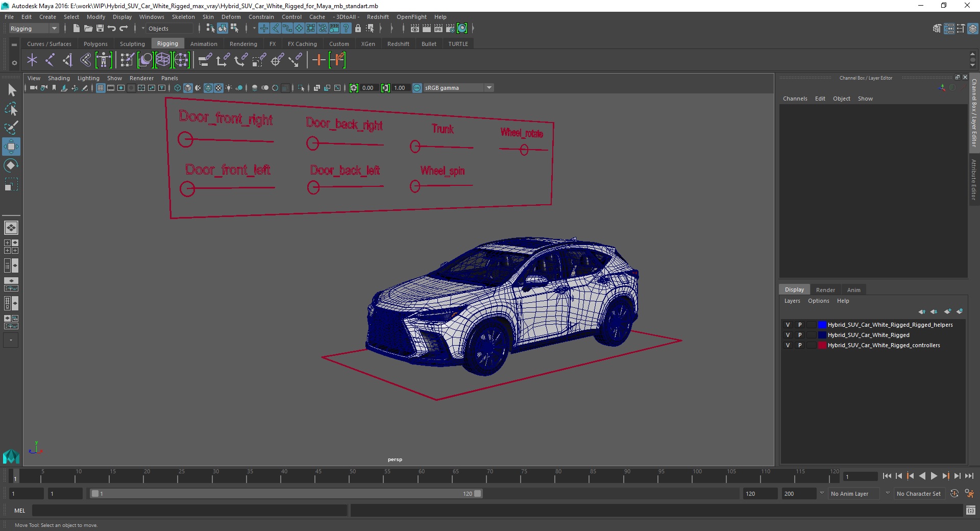The width and height of the screenshot is (980, 531).
Task: Toggle auto keyframe button near Character Set
Action: point(954,494)
